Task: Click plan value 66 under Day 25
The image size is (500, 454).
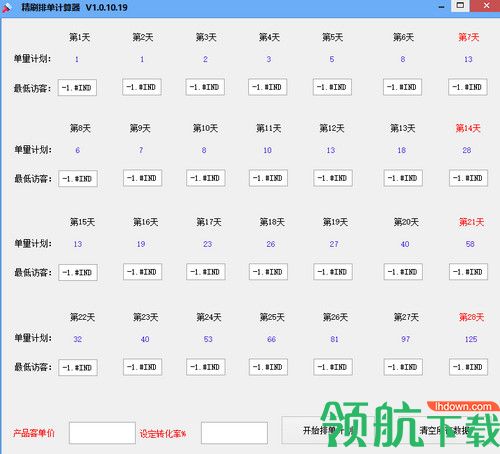Action: point(271,339)
